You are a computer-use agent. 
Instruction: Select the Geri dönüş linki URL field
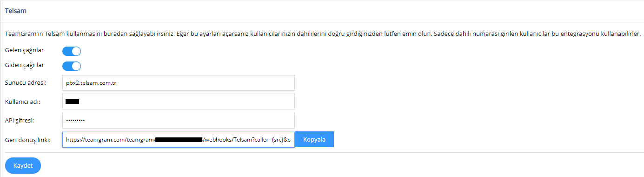click(x=179, y=140)
